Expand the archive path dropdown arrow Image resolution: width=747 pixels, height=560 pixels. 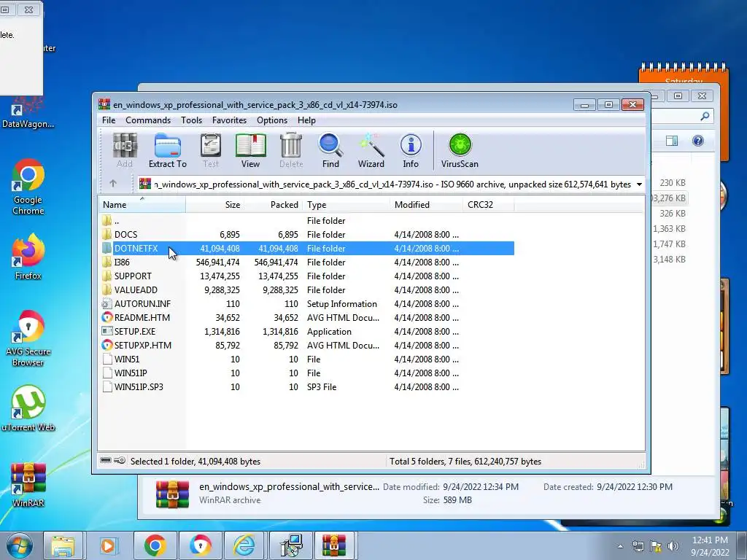[x=639, y=184]
